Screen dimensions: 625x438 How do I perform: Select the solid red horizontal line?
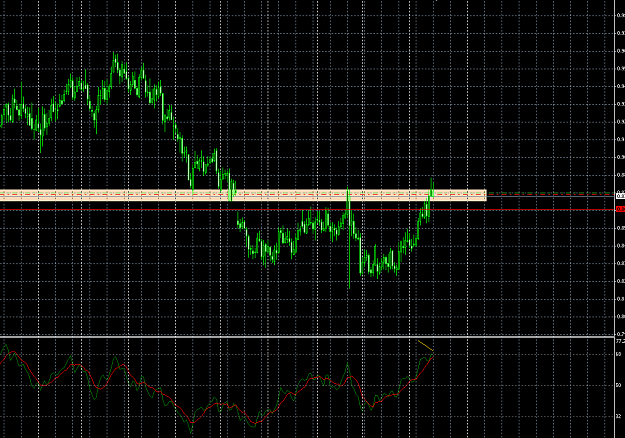coord(308,209)
